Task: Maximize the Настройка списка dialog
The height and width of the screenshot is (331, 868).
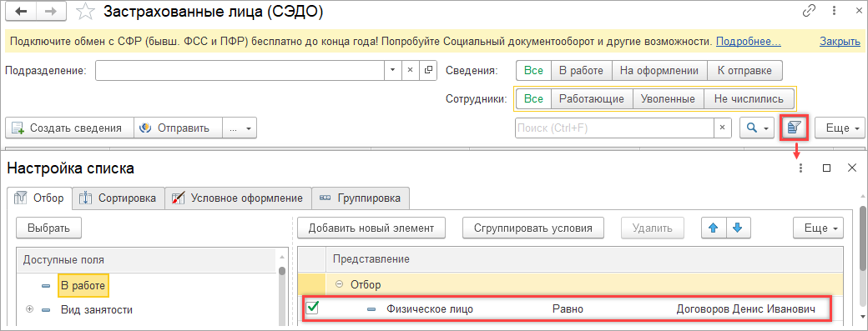Action: coord(826,168)
